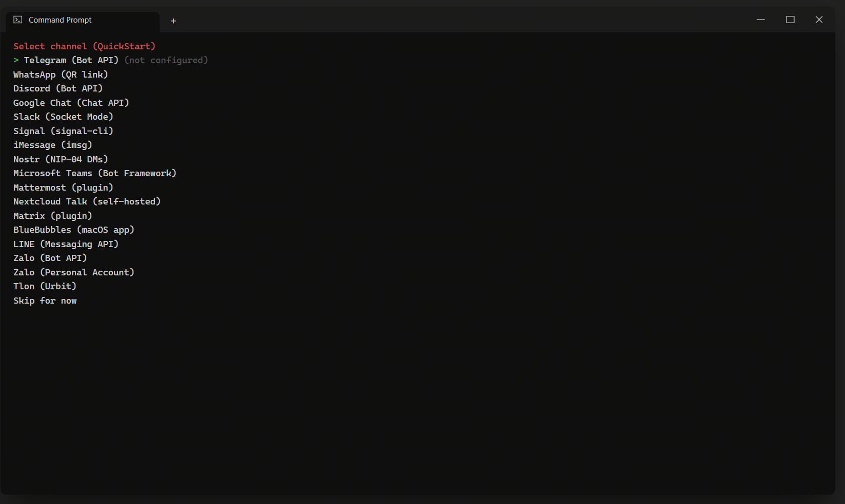Viewport: 845px width, 504px height.
Task: Maximize the terminal window
Action: [790, 20]
